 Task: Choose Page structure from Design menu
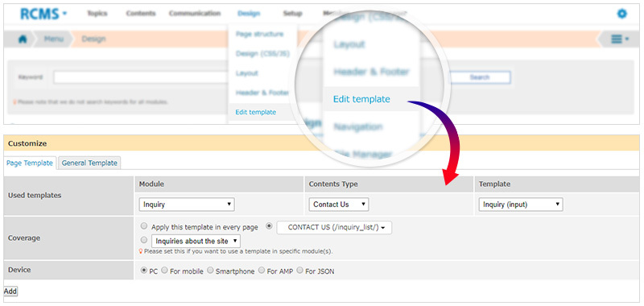point(259,34)
